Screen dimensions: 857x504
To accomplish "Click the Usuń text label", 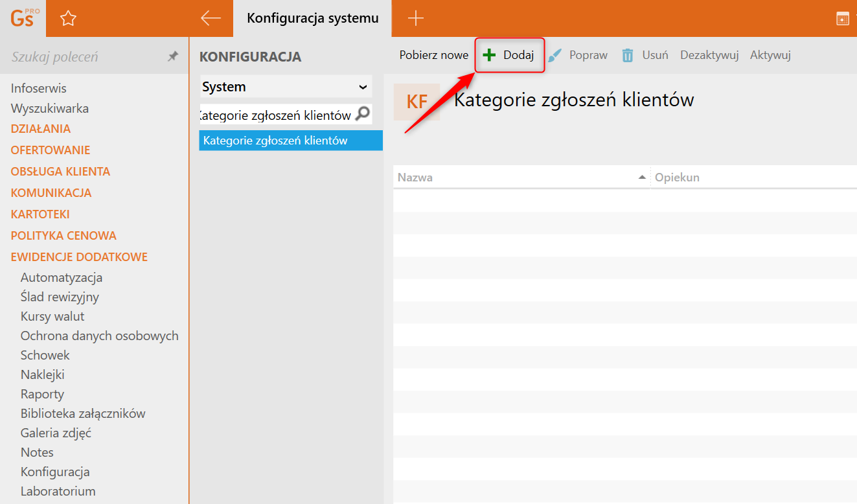I will (655, 55).
